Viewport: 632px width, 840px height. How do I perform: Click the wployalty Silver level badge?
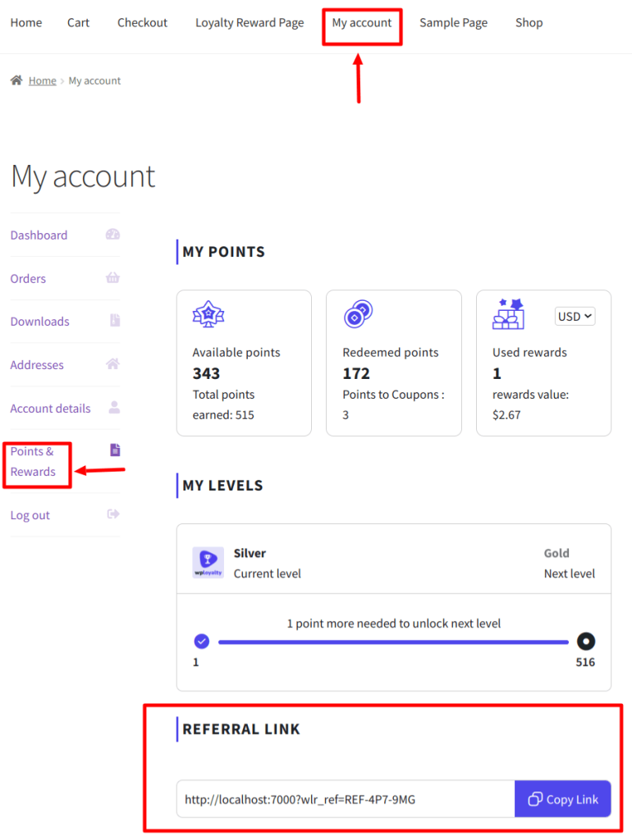click(x=208, y=563)
